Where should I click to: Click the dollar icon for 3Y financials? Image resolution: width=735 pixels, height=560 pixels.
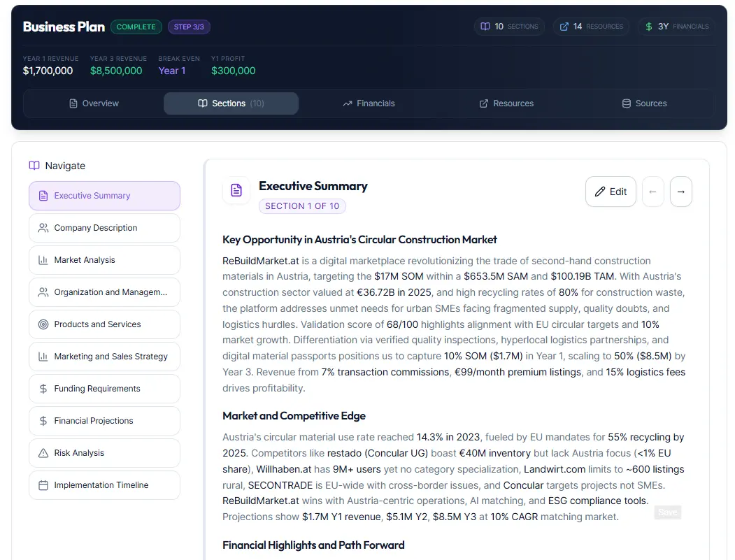click(x=649, y=27)
